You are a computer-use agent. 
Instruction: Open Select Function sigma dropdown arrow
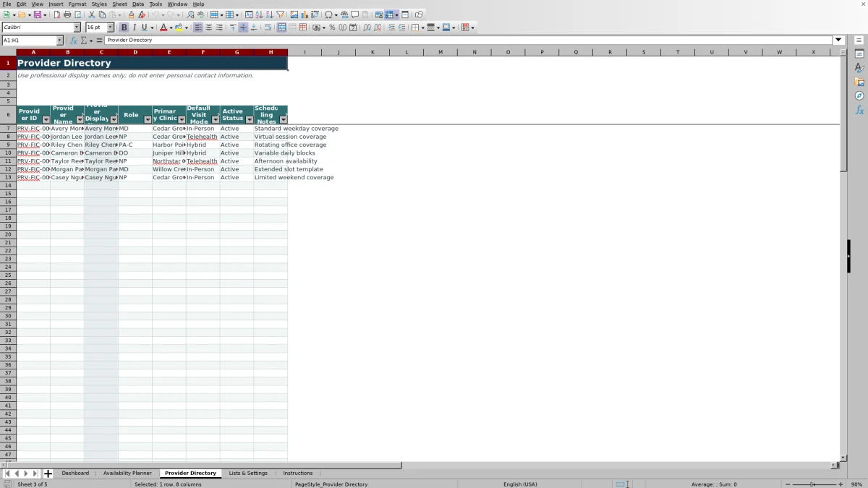[x=90, y=40]
